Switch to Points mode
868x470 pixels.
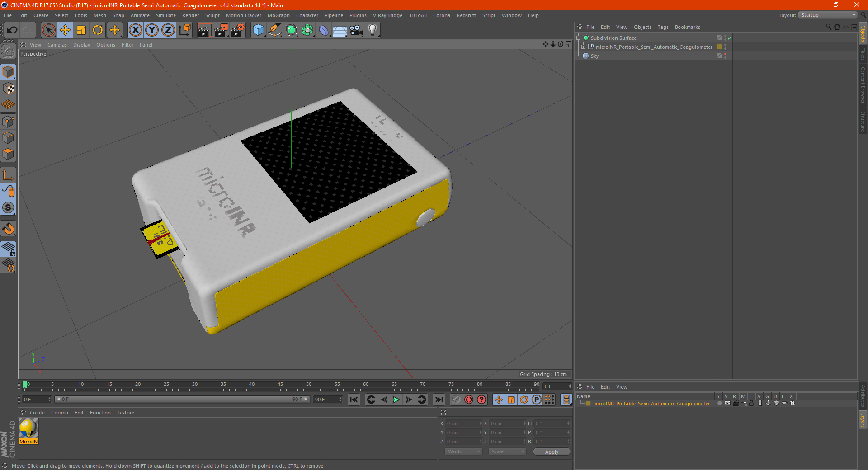click(8, 122)
